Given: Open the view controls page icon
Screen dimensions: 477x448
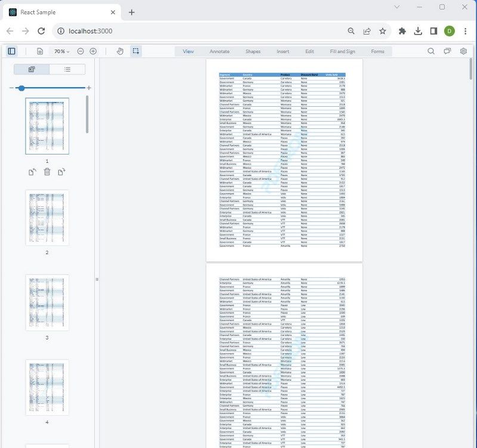Looking at the screenshot, I should click(40, 51).
